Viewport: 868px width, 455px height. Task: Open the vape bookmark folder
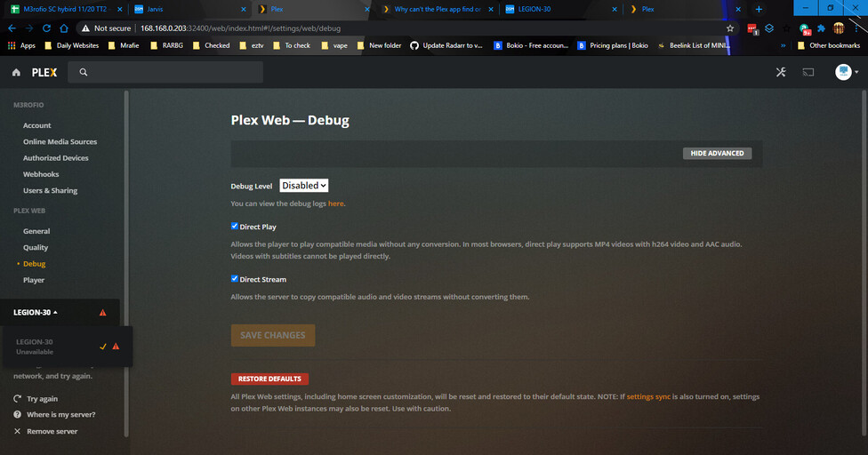[x=334, y=46]
